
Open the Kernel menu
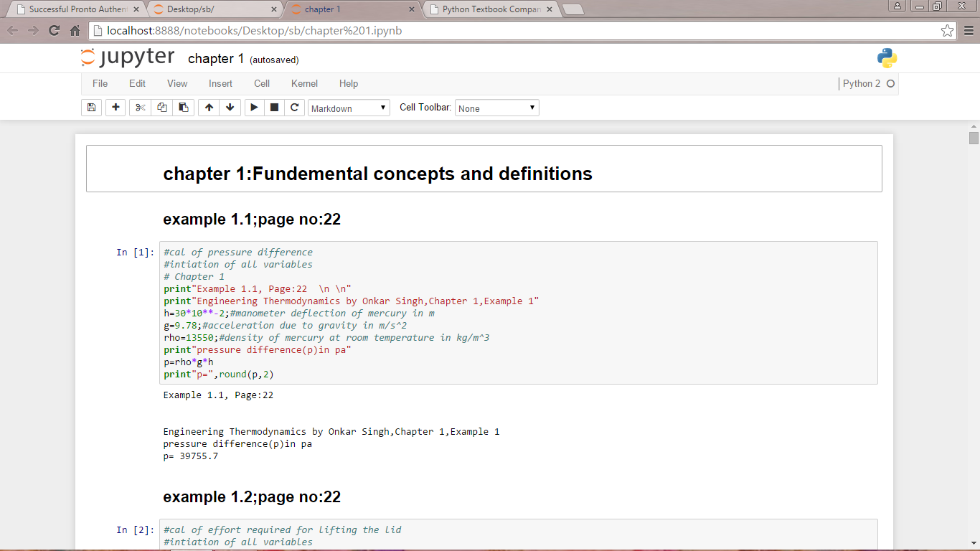(304, 84)
